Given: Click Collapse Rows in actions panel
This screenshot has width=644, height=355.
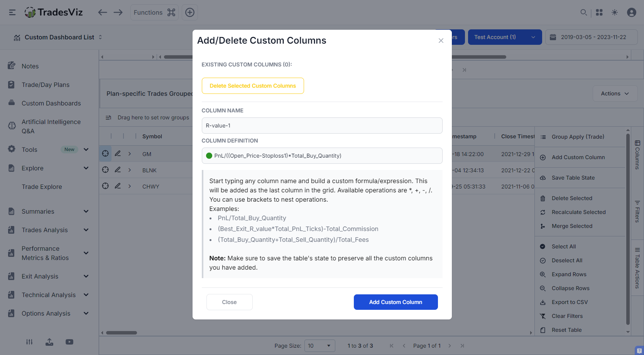Looking at the screenshot, I should point(570,288).
